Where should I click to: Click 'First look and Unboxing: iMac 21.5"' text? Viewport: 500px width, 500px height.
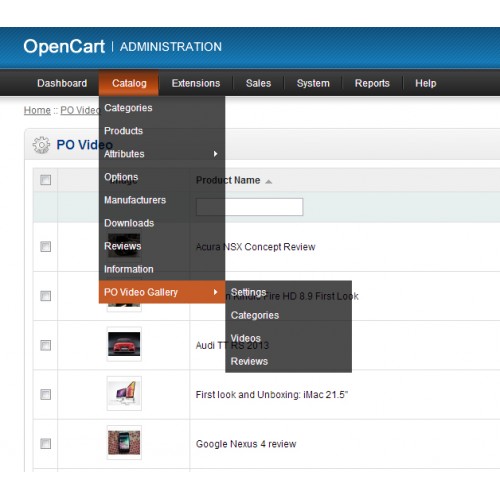272,394
